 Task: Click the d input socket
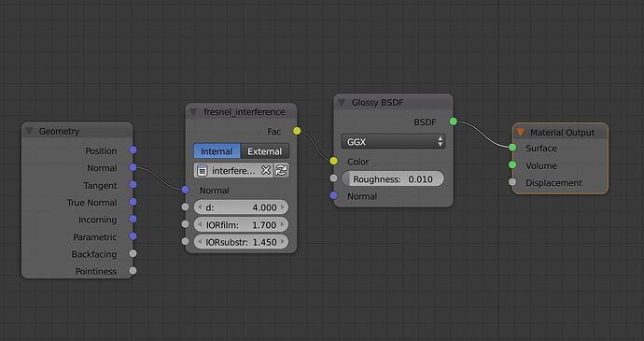(185, 206)
